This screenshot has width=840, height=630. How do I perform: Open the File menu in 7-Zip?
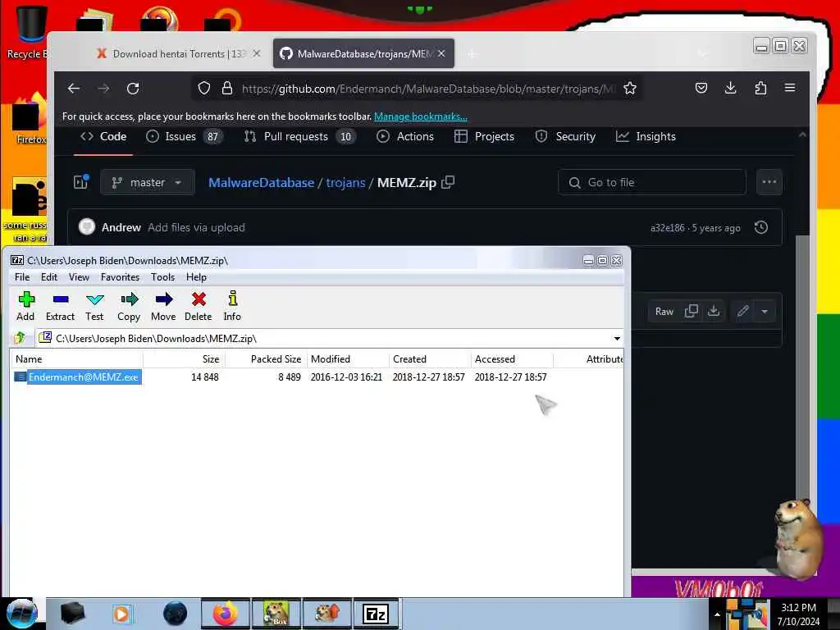coord(22,277)
